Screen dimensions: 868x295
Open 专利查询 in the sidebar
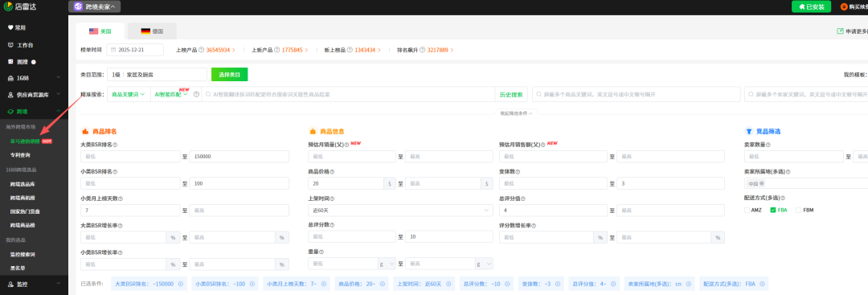point(20,155)
